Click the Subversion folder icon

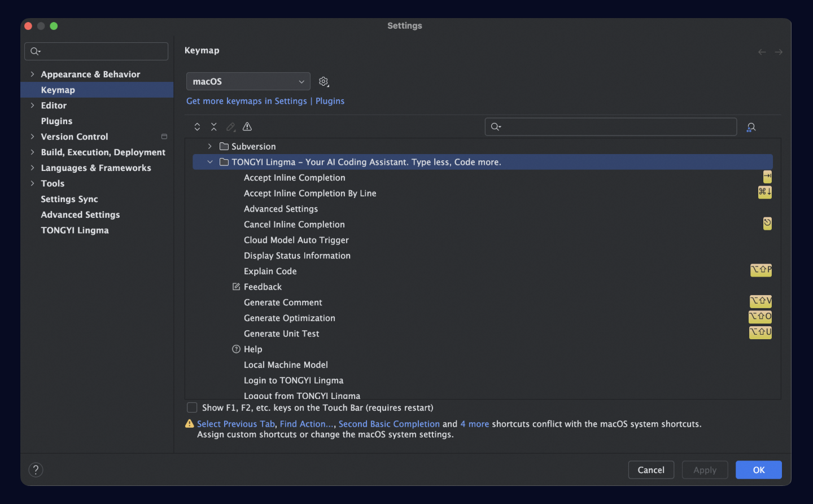[224, 146]
